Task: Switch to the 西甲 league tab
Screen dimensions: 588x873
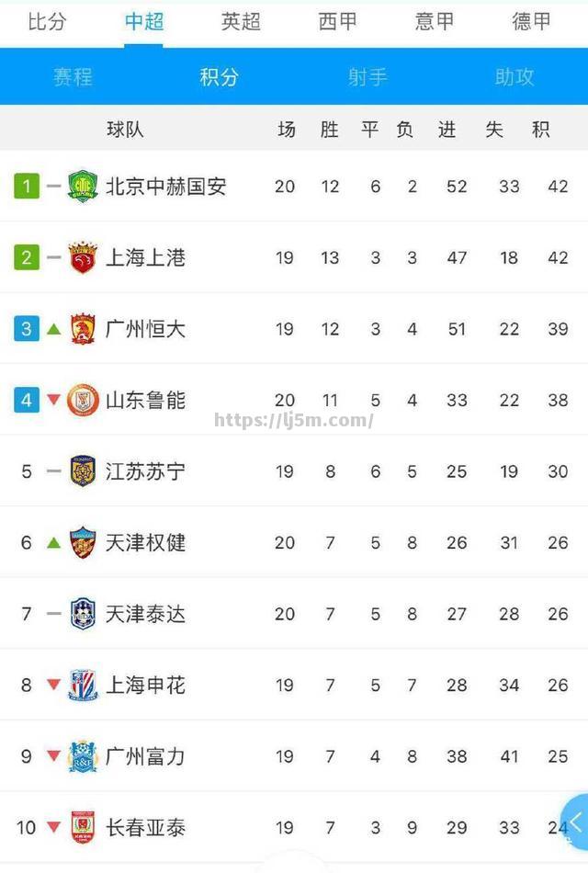Action: (337, 22)
